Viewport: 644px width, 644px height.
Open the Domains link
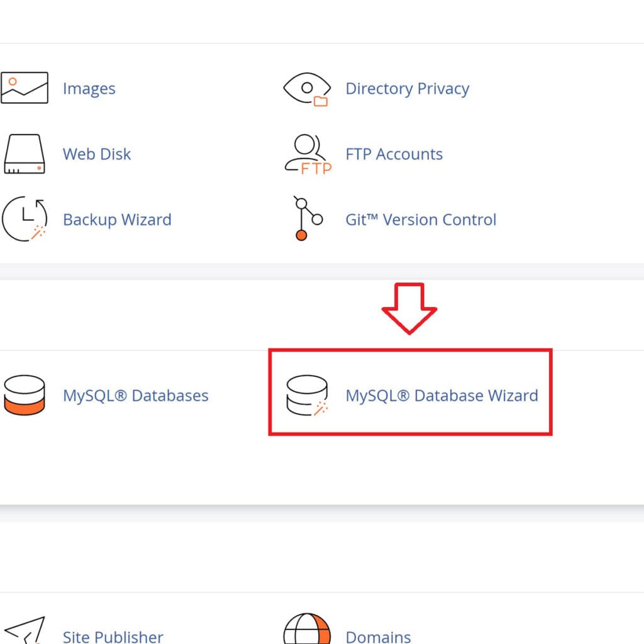point(378,636)
